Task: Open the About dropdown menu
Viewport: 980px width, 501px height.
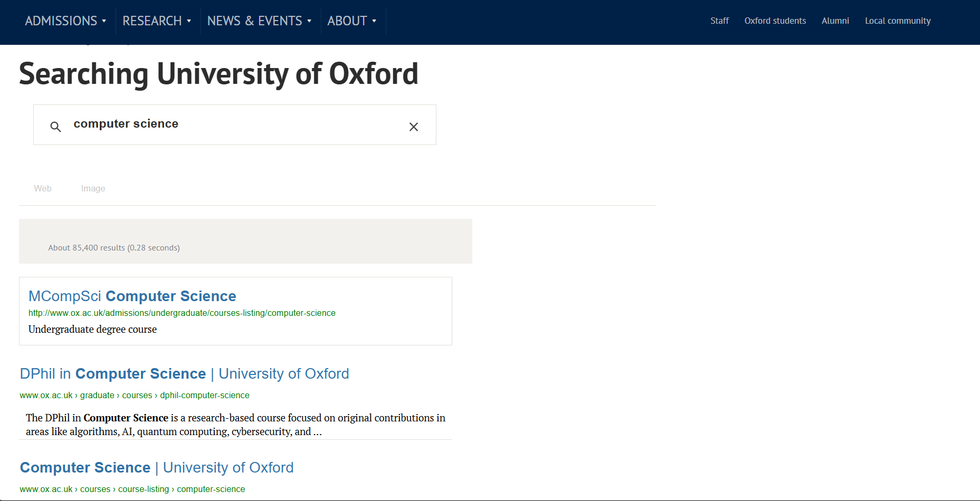Action: pos(351,21)
